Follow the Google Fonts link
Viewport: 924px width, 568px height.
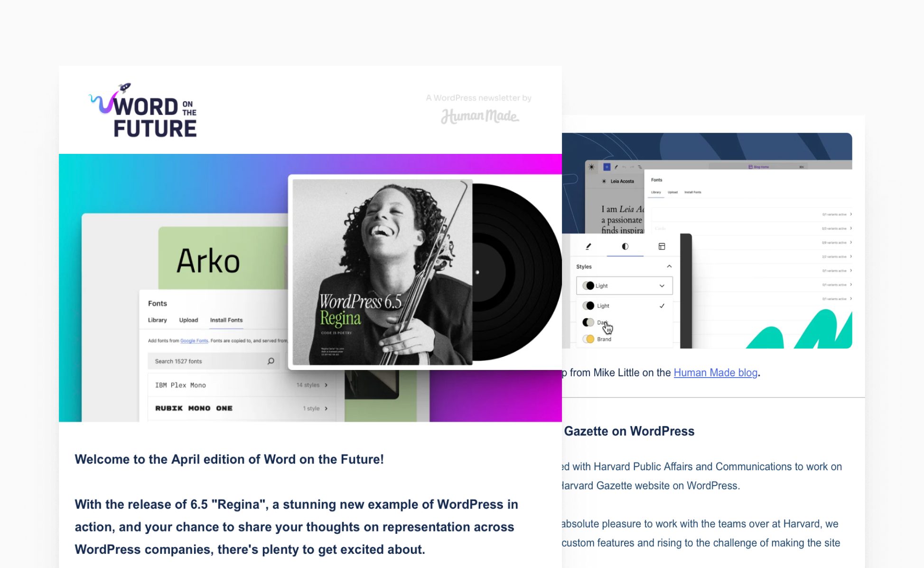pyautogui.click(x=194, y=341)
